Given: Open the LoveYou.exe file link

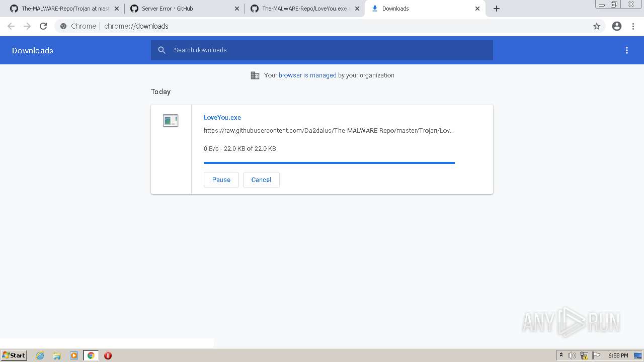Looking at the screenshot, I should (x=222, y=118).
